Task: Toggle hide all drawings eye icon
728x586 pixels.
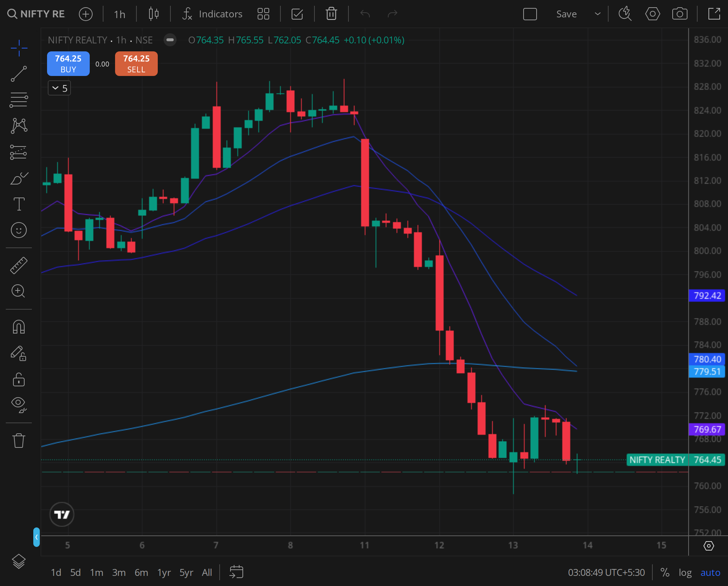Action: pyautogui.click(x=19, y=405)
